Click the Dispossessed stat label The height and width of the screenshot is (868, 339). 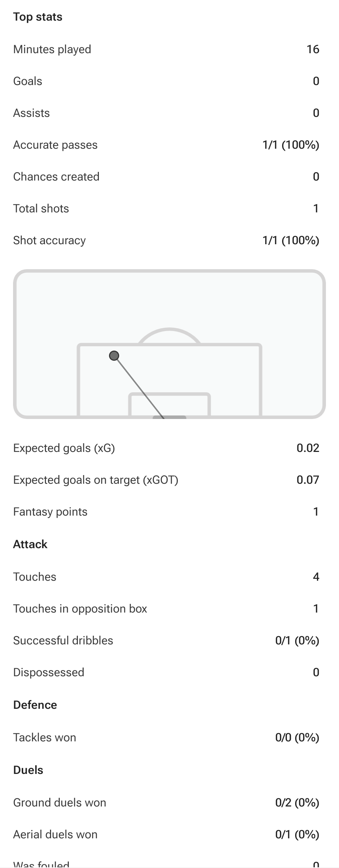point(49,672)
